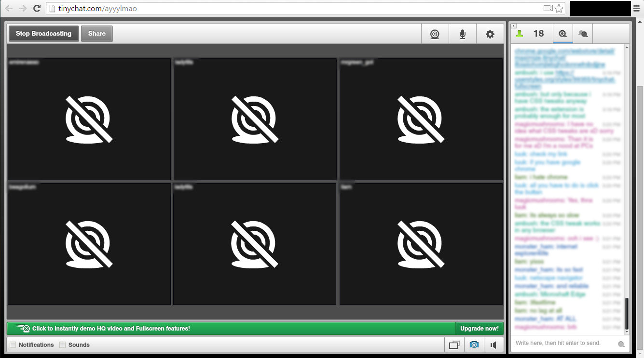The image size is (644, 358).
Task: Open the chat bubbles panel icon
Action: point(583,33)
